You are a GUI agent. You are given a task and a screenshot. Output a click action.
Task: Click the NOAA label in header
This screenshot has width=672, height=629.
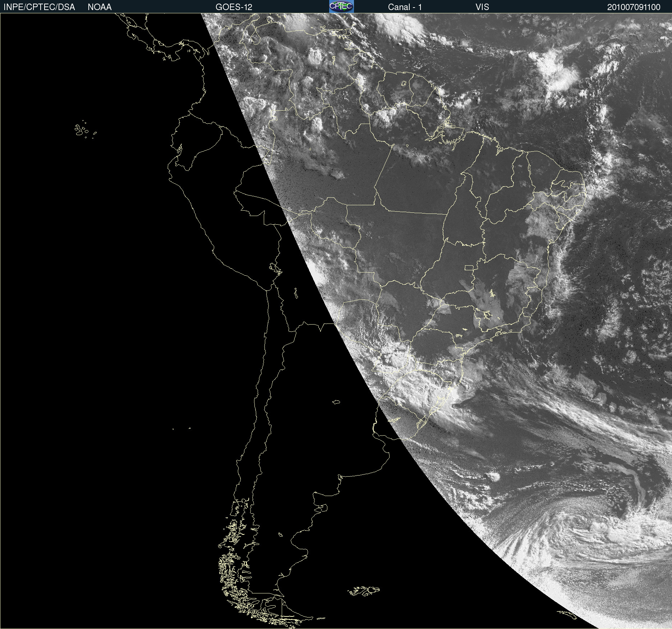pos(100,7)
